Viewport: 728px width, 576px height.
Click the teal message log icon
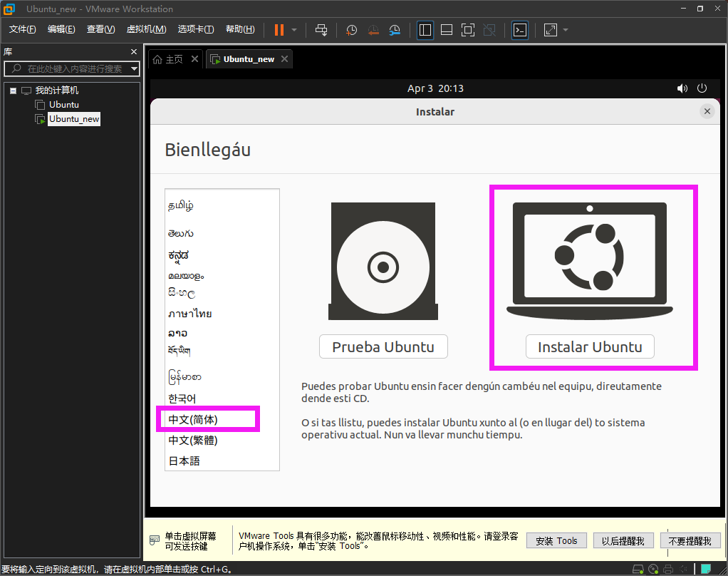706,569
